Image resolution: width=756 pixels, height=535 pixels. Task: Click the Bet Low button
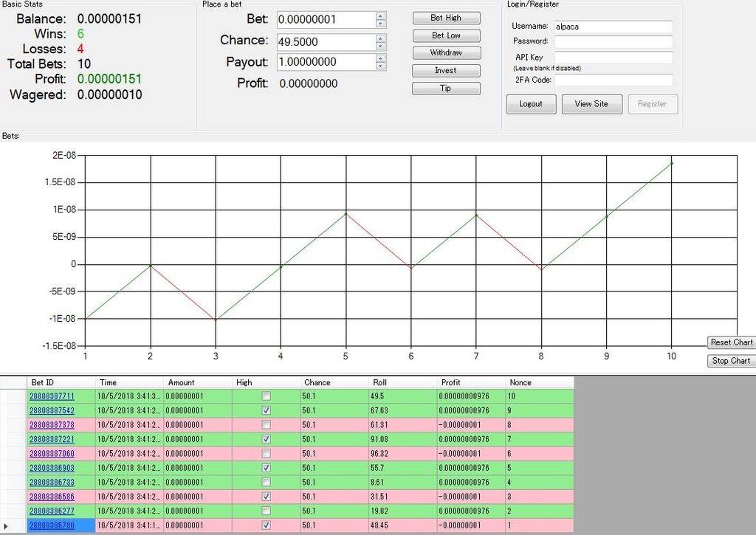point(446,35)
